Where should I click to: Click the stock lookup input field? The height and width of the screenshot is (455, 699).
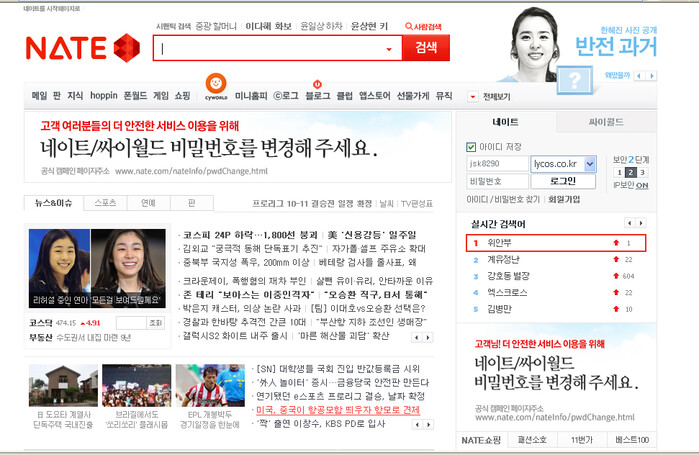coord(131,323)
